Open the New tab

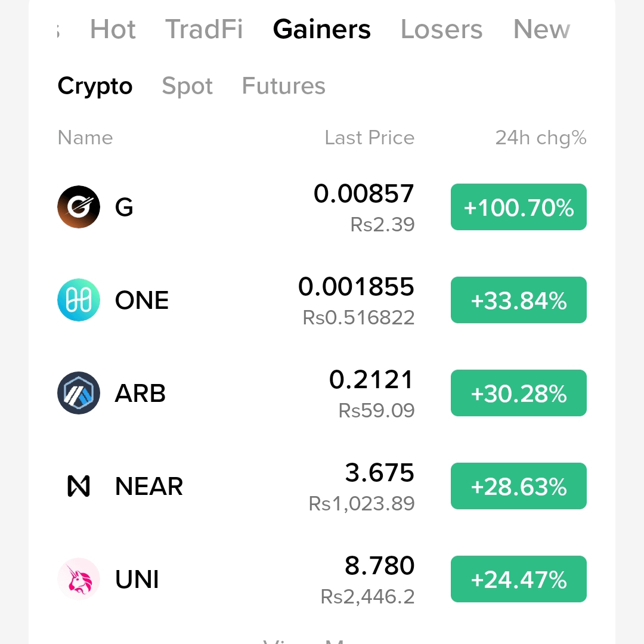541,29
